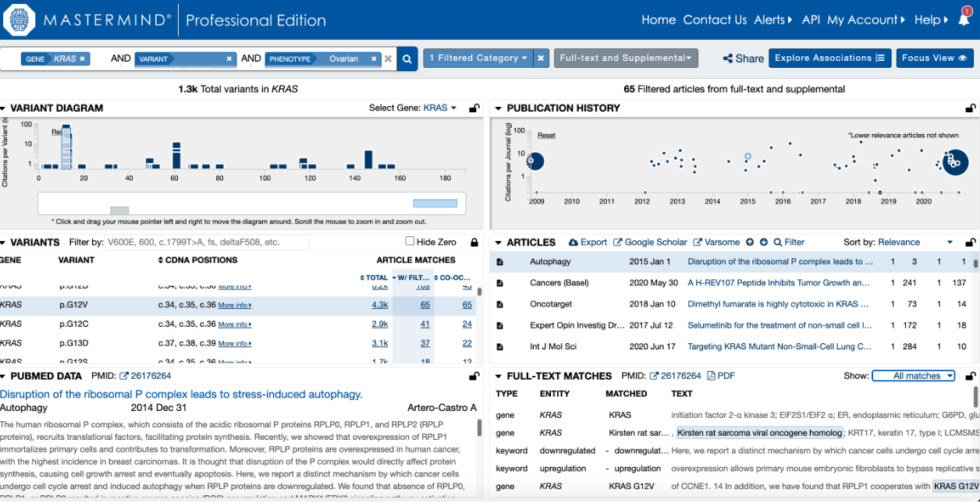The width and height of the screenshot is (980, 503).
Task: Remove the KRAS gene search tag
Action: click(83, 58)
